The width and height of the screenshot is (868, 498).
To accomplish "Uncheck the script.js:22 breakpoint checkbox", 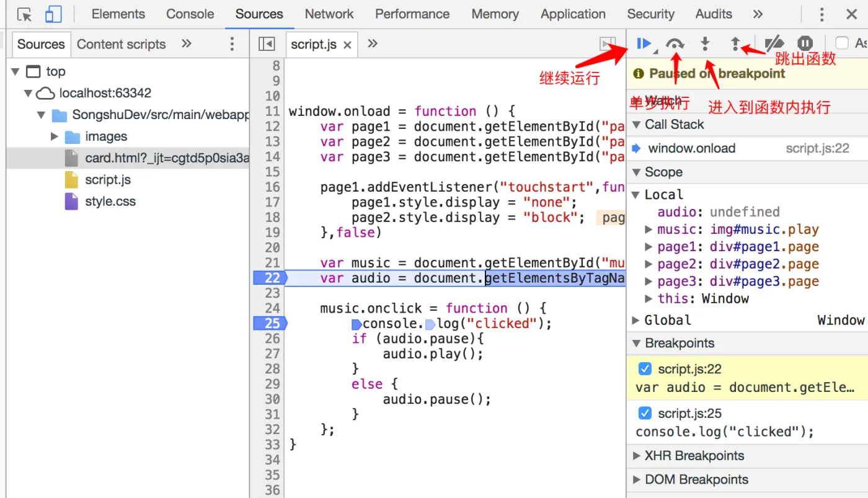I will coord(645,369).
